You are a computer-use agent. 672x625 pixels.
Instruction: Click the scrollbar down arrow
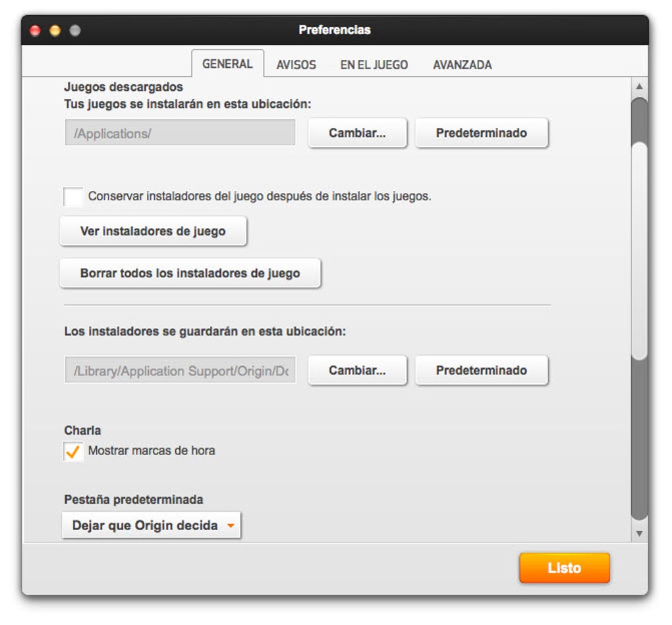(x=638, y=533)
